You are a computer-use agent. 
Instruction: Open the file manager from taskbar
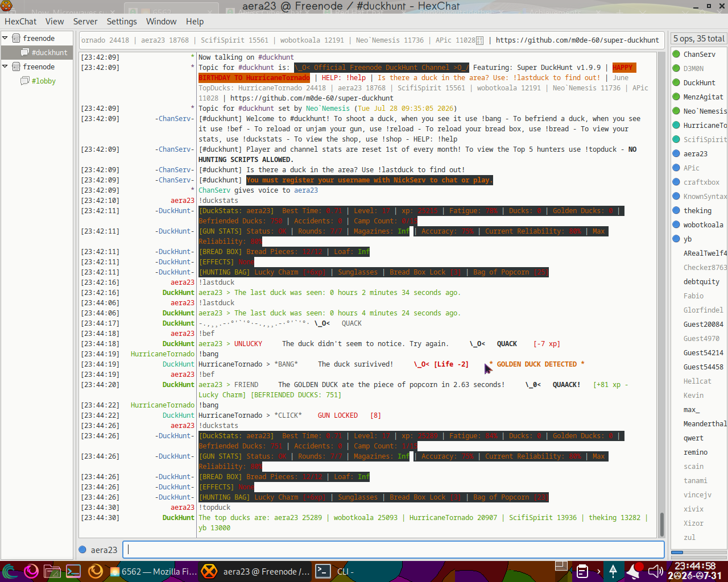click(x=52, y=571)
